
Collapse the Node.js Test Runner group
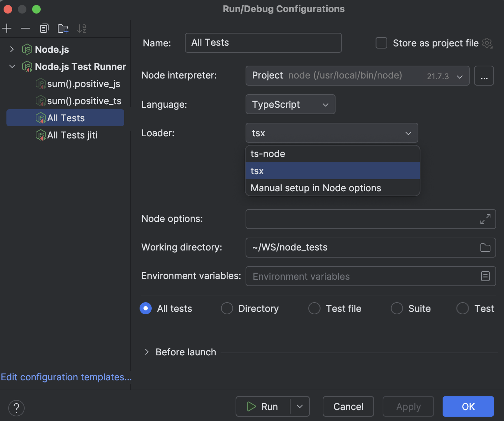click(12, 66)
